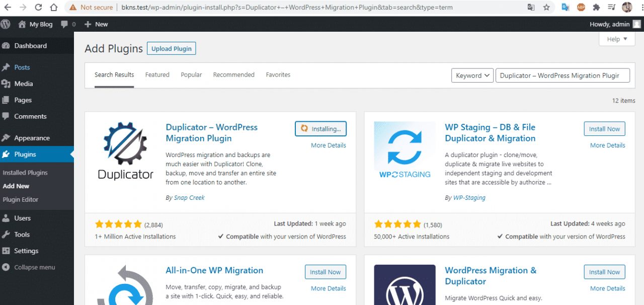Viewport: 644px width, 305px height.
Task: Click the Dashboard icon at the sidebar top
Action: (x=5, y=45)
